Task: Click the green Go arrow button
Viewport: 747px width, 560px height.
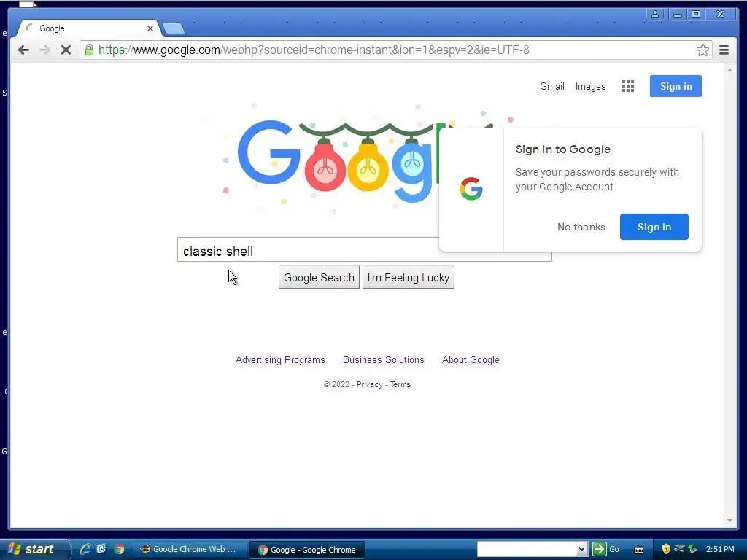Action: pos(600,549)
